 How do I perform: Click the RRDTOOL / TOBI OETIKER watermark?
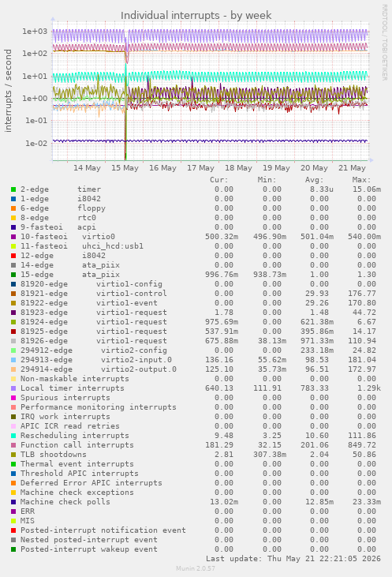click(x=384, y=43)
